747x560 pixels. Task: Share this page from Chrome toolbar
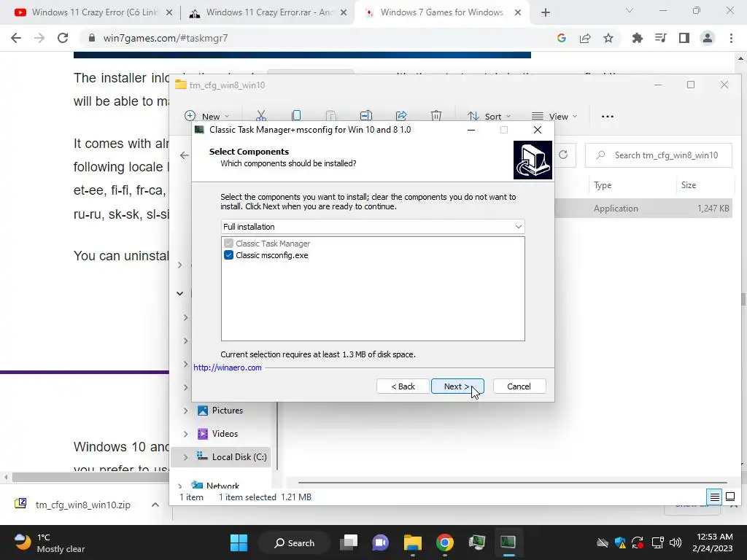point(585,38)
